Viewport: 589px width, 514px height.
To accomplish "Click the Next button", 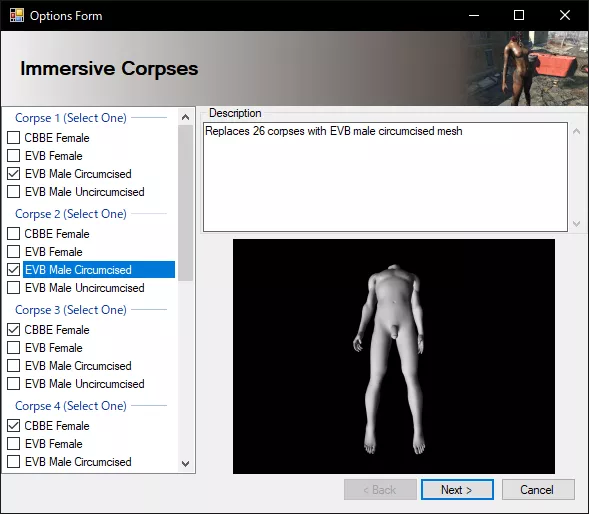I will coord(457,490).
